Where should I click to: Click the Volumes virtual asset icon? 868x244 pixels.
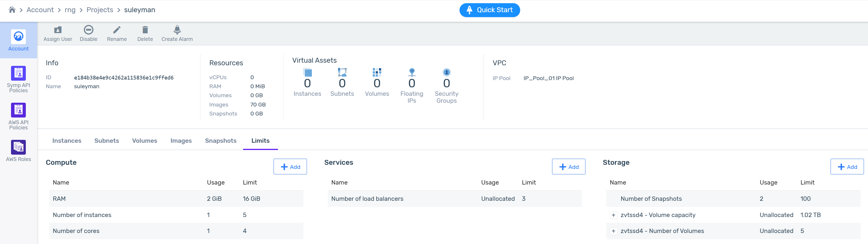click(x=377, y=72)
